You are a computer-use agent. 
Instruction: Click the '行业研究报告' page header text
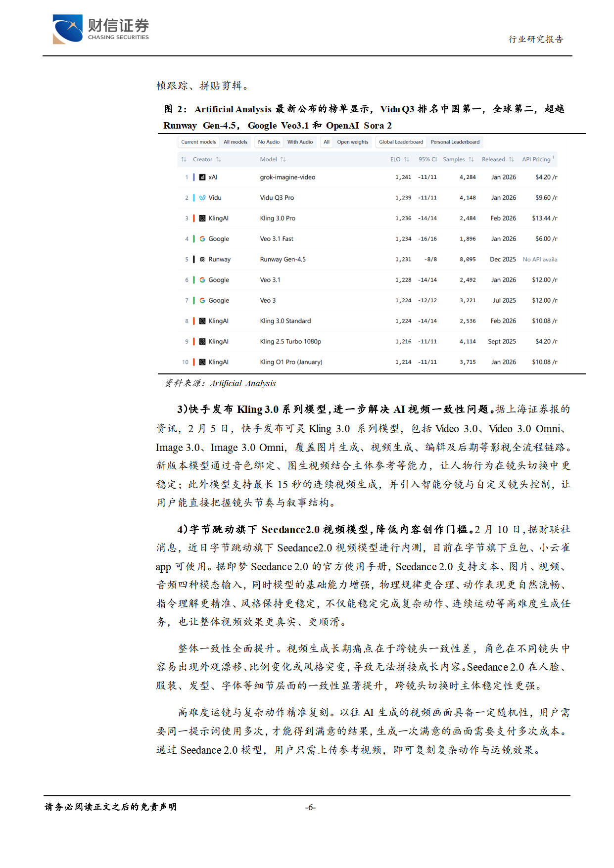click(536, 39)
